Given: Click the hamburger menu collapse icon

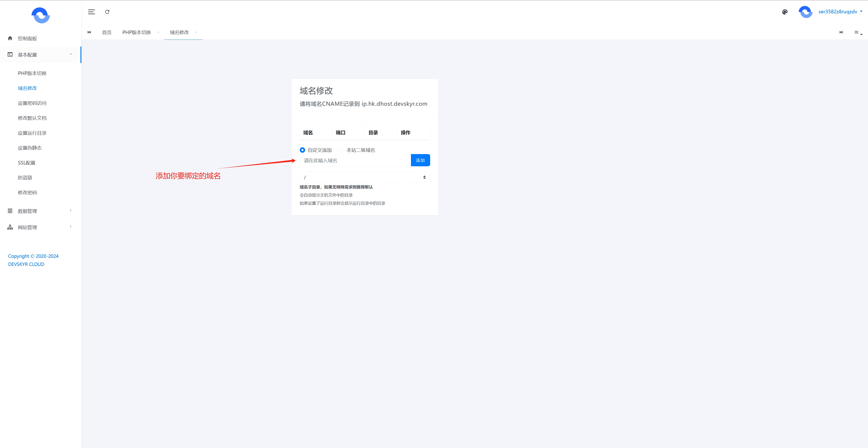Looking at the screenshot, I should point(91,12).
